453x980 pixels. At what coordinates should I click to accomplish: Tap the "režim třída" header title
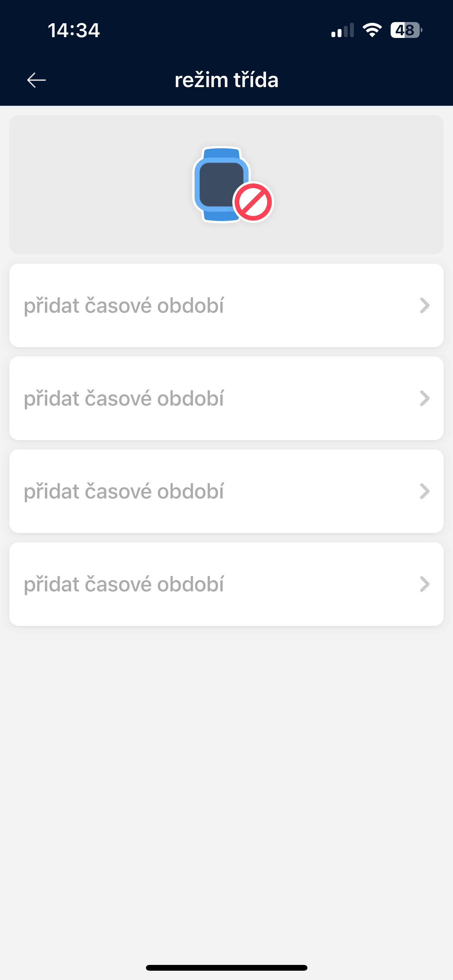pos(226,80)
